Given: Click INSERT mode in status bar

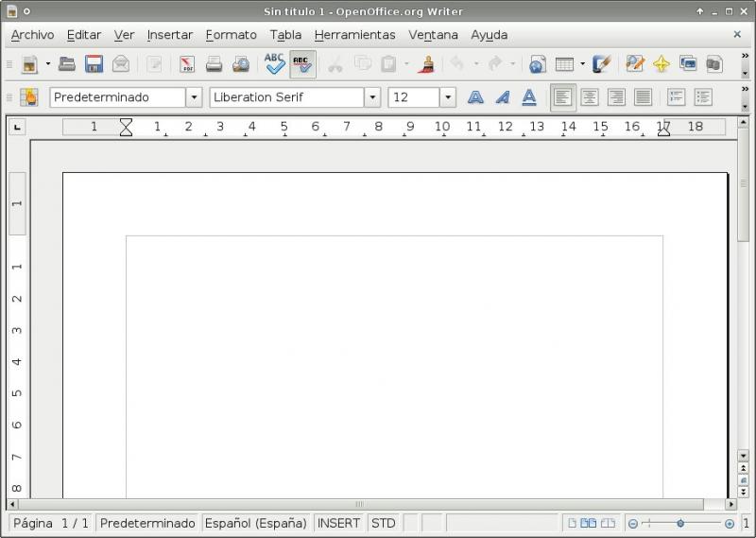Looking at the screenshot, I should pyautogui.click(x=338, y=524).
